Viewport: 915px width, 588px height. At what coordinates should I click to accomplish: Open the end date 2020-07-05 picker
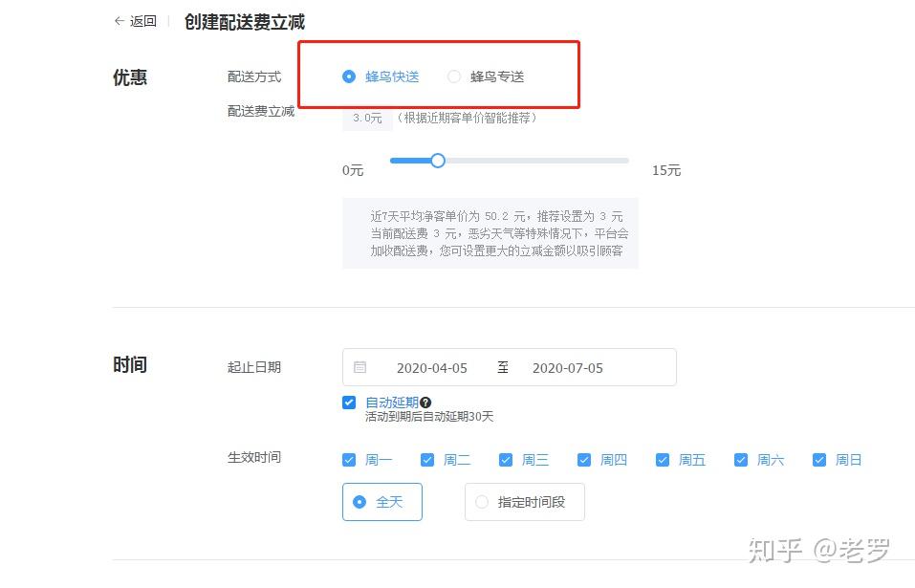tap(567, 368)
